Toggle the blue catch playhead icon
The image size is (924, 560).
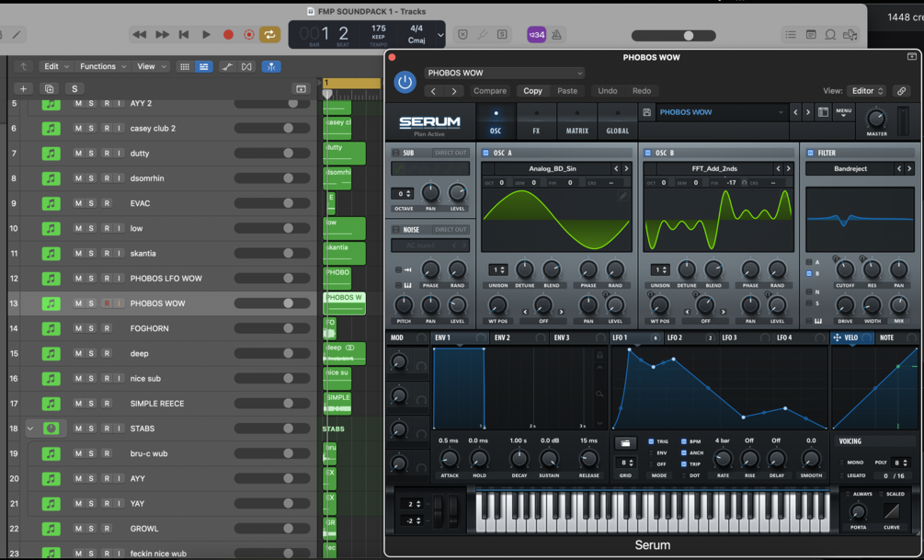(271, 66)
